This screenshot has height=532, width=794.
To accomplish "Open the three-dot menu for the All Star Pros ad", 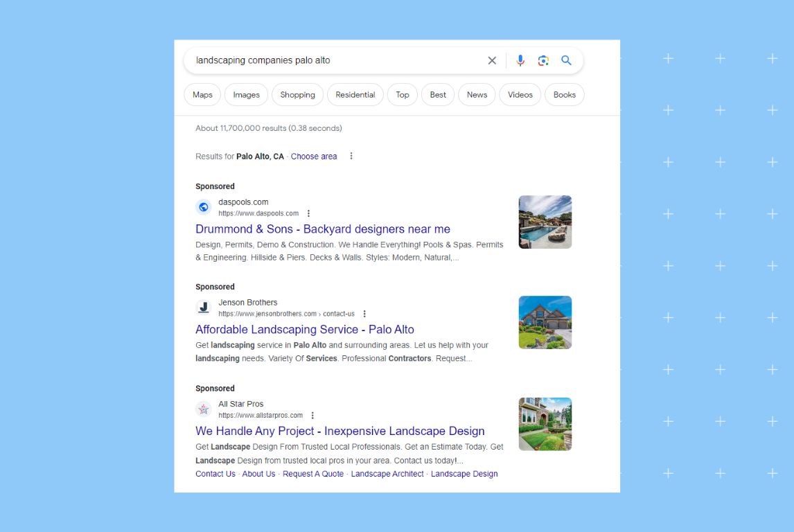I will click(x=312, y=415).
